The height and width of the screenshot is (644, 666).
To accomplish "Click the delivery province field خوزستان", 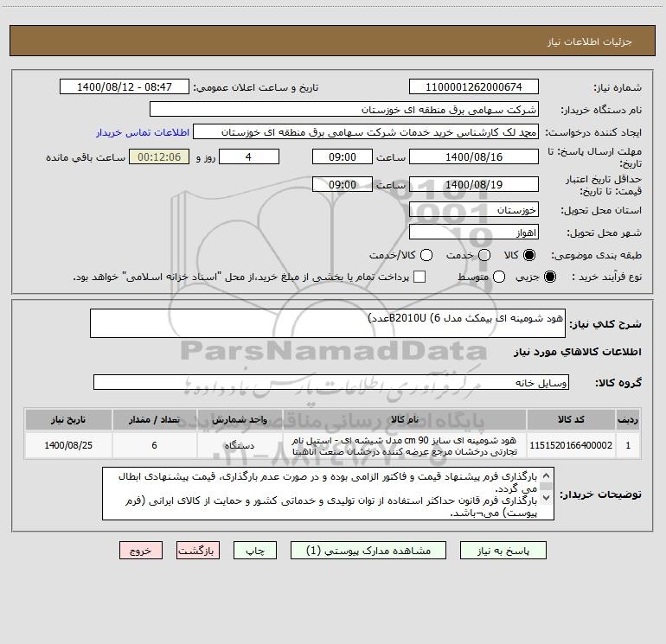I will (x=474, y=209).
